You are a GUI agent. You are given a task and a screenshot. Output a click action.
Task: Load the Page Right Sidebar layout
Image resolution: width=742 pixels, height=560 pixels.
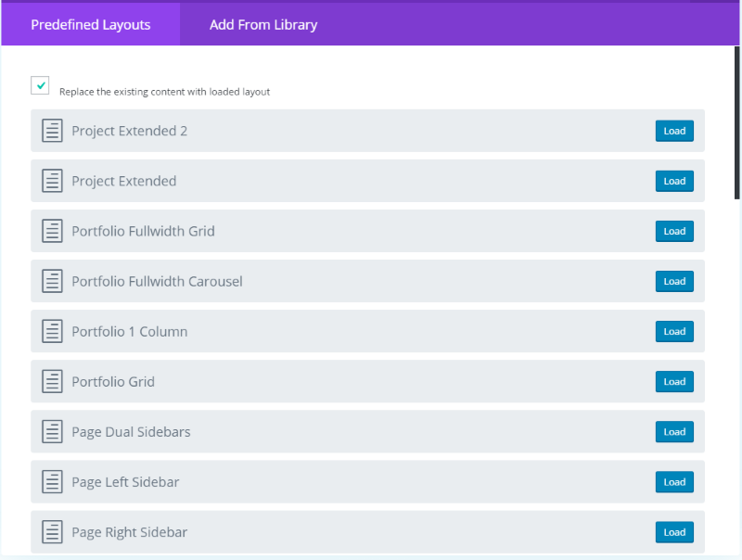tap(674, 532)
